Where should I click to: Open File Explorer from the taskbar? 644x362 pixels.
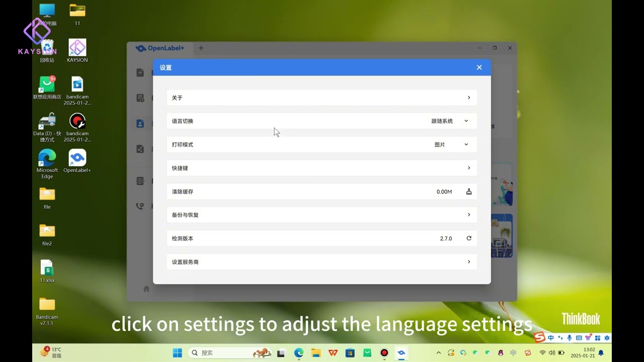pyautogui.click(x=316, y=353)
